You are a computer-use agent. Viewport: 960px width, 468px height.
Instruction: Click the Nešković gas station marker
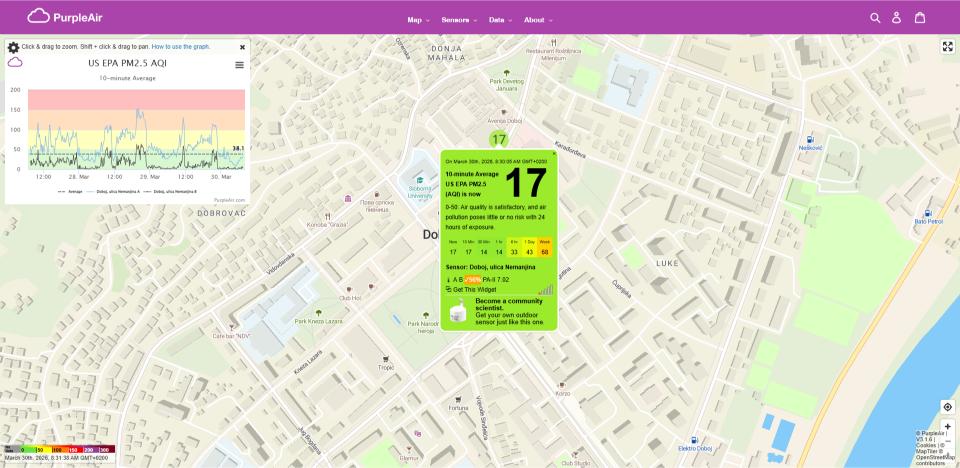pyautogui.click(x=811, y=139)
